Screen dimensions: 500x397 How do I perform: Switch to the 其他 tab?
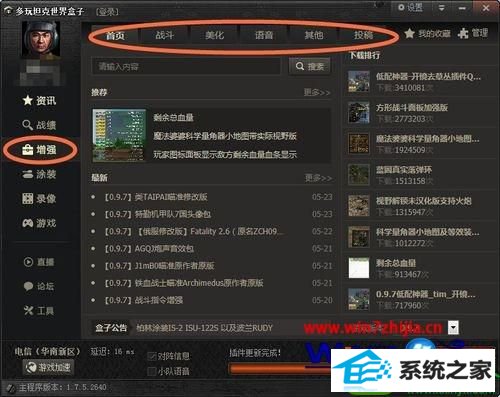coord(314,35)
